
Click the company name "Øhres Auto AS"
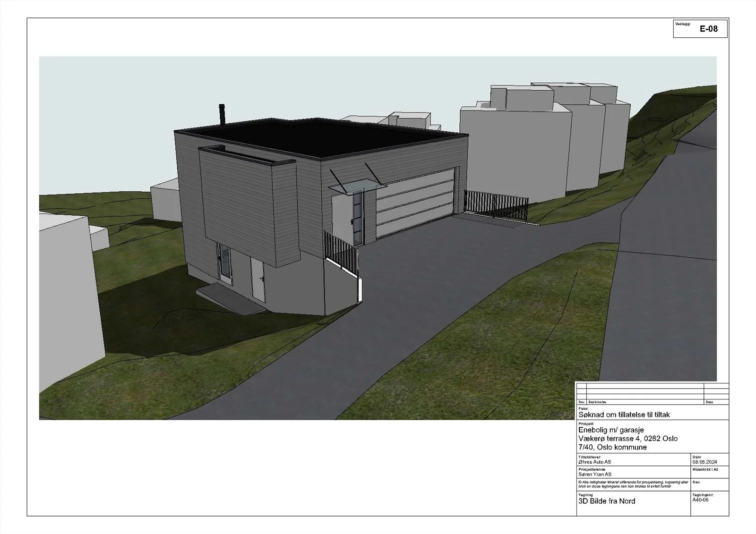tap(594, 462)
